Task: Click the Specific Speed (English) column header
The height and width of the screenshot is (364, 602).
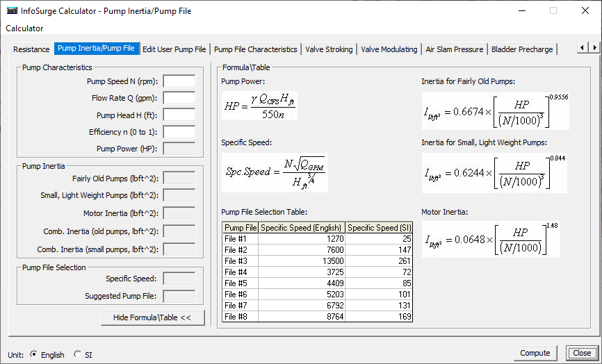Action: (302, 228)
